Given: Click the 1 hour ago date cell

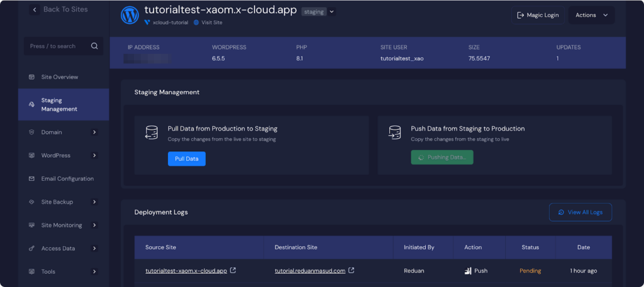Looking at the screenshot, I should pyautogui.click(x=583, y=271).
